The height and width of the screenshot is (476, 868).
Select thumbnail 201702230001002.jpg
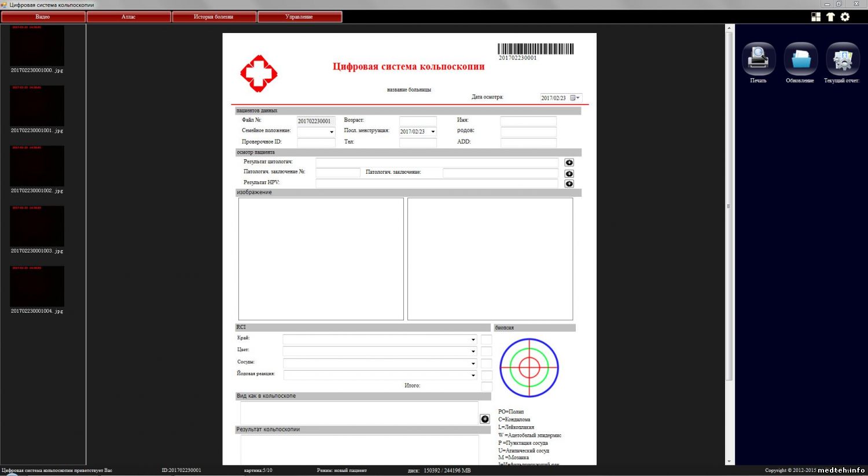37,166
